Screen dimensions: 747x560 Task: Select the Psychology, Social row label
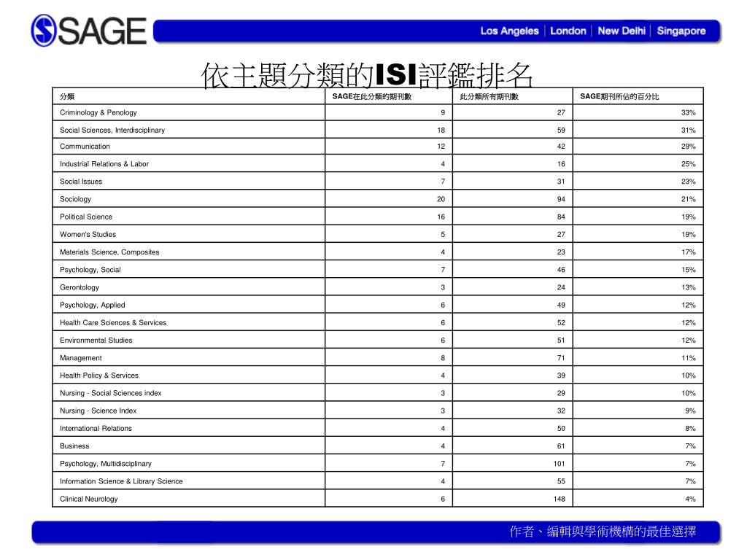[90, 270]
